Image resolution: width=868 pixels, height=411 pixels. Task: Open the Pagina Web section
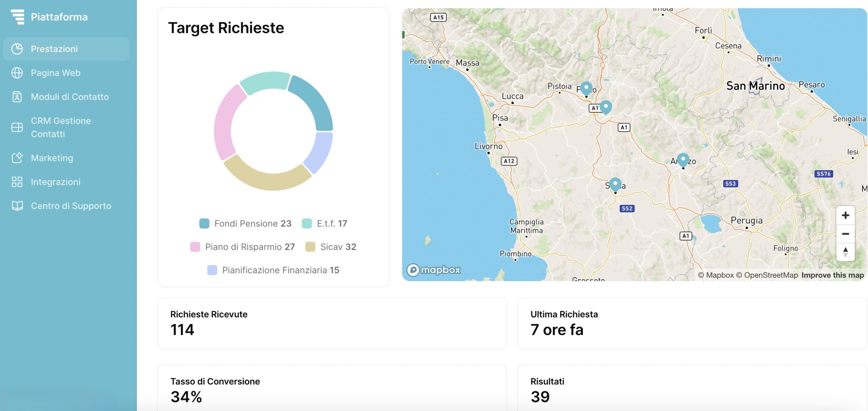coord(56,73)
